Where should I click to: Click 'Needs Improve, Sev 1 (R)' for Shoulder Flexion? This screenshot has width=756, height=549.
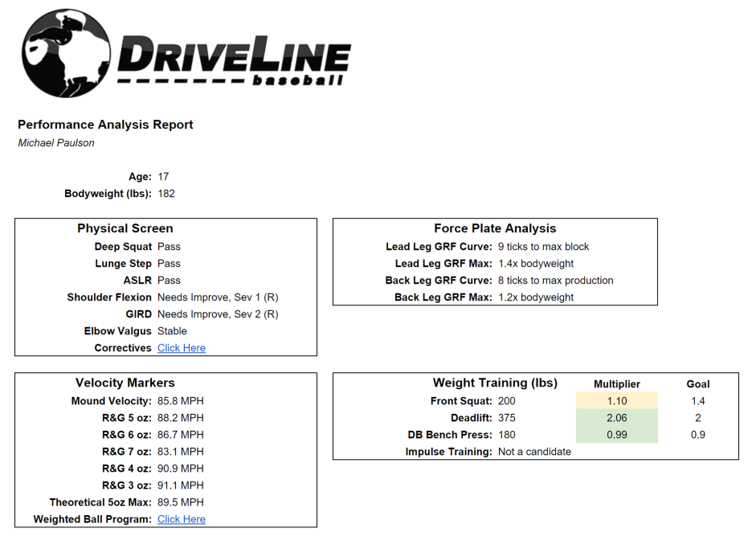coord(218,297)
